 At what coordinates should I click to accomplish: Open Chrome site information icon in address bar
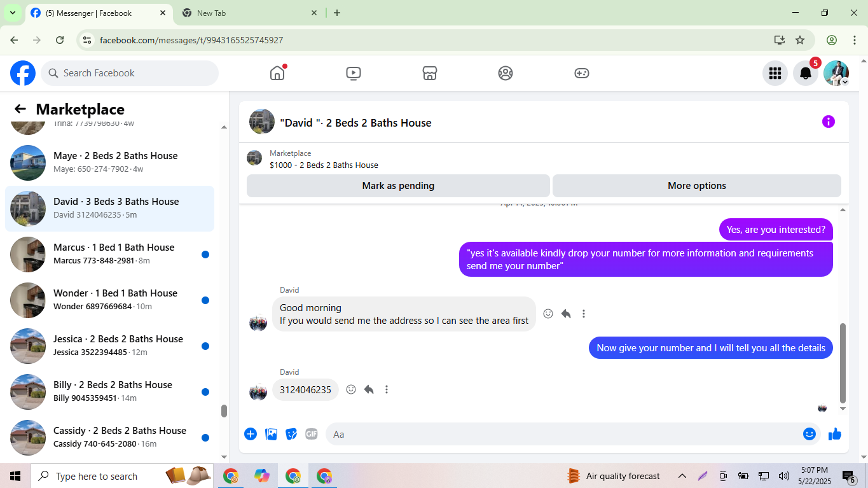pyautogui.click(x=88, y=40)
